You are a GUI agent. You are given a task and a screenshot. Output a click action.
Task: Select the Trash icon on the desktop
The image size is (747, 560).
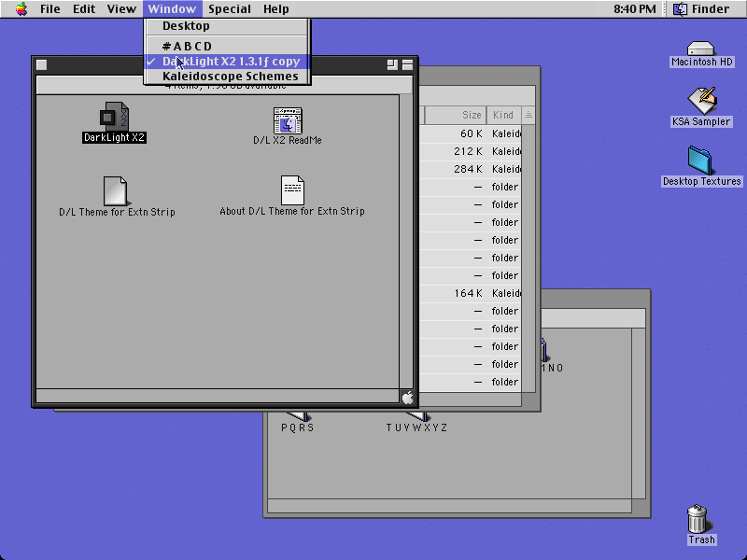(x=698, y=519)
